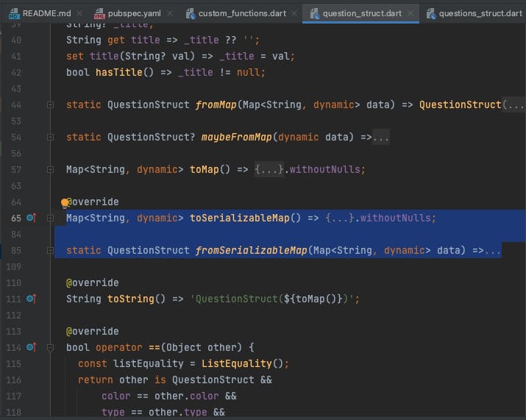Click withoutNulls on the toMap line
Image resolution: width=526 pixels, height=420 pixels.
click(324, 169)
